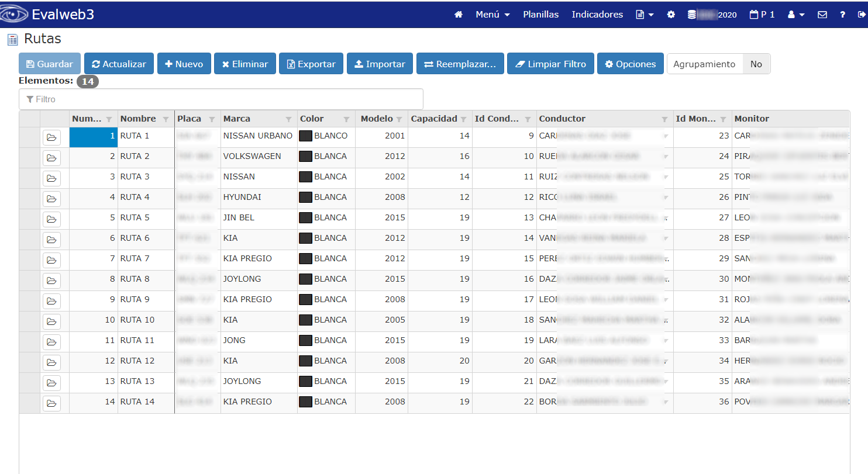Viewport: 868px width, 474px height.
Task: Open folder icon for RUTA 2
Action: coord(51,158)
